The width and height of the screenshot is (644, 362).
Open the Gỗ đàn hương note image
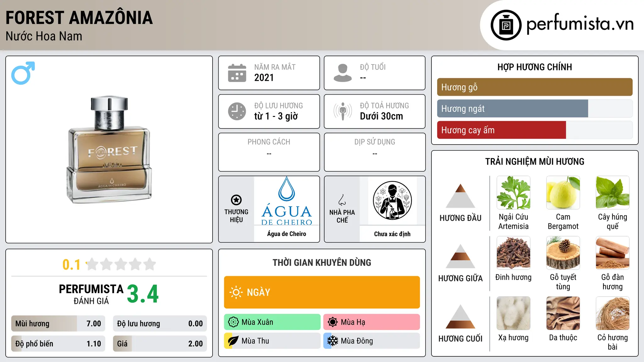pyautogui.click(x=613, y=253)
